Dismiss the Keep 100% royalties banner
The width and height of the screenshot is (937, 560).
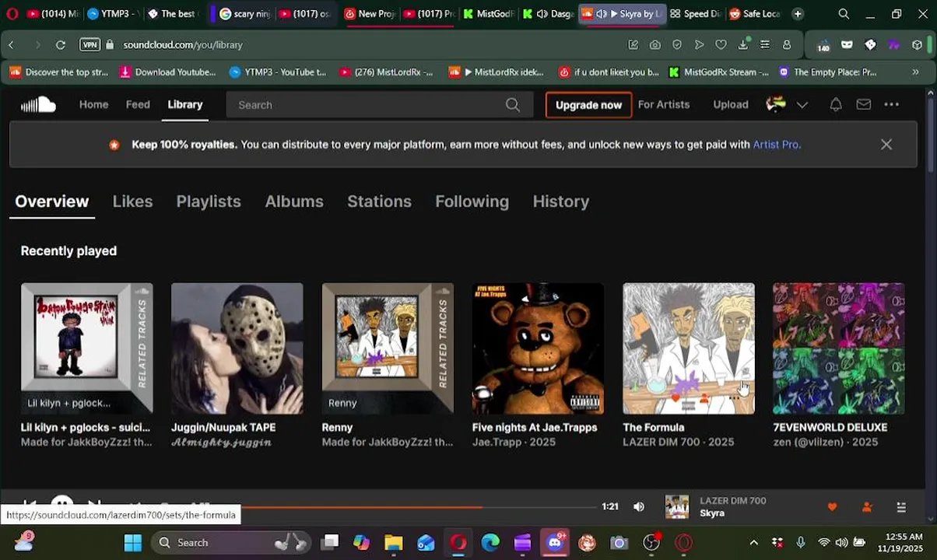[886, 145]
